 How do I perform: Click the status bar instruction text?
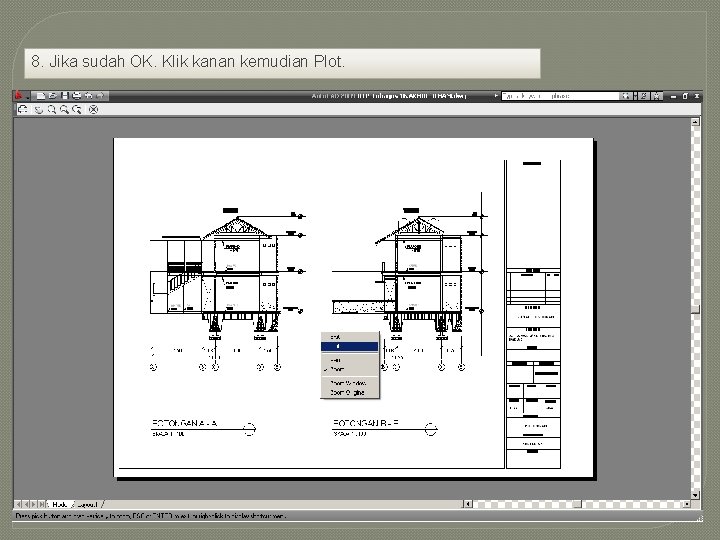(151, 516)
